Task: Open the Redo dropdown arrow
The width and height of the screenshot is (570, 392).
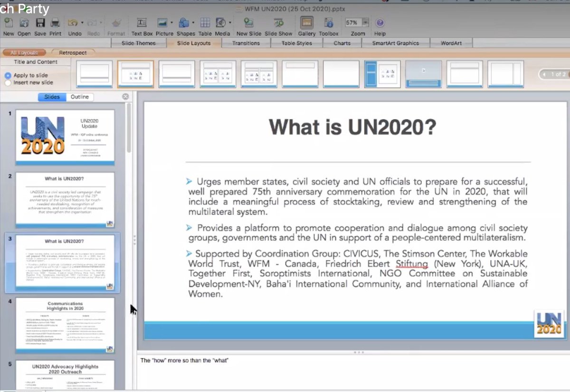Action: 102,23
